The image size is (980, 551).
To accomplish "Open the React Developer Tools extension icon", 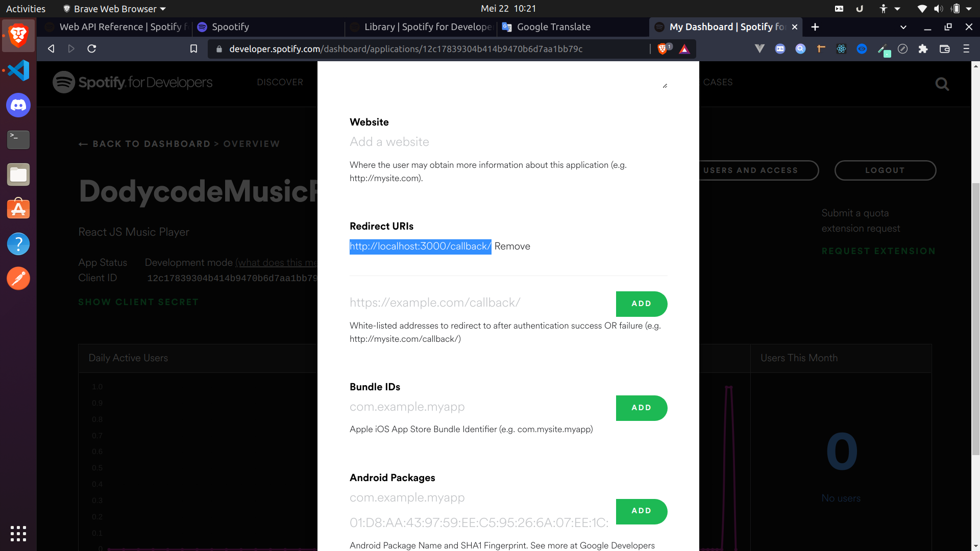I will tap(841, 49).
